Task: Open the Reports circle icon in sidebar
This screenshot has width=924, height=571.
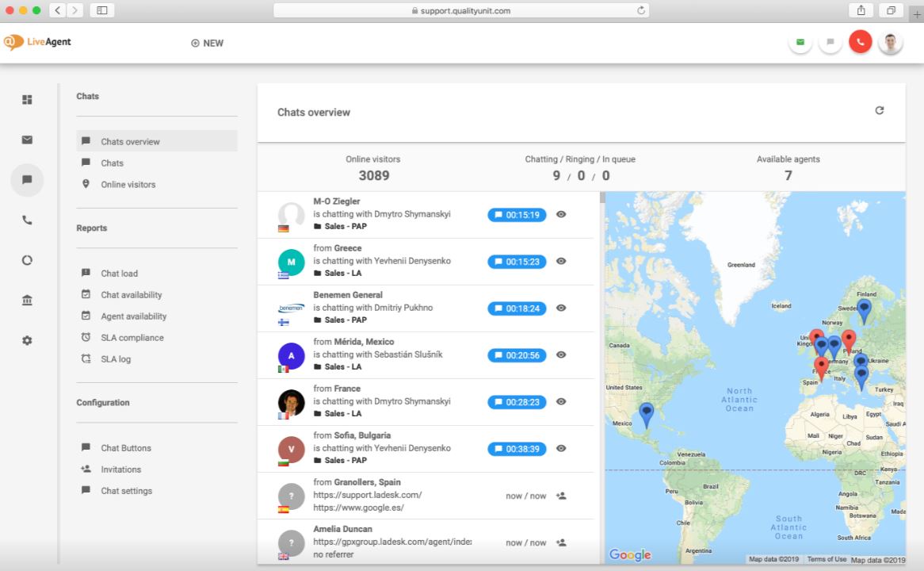Action: pyautogui.click(x=27, y=260)
